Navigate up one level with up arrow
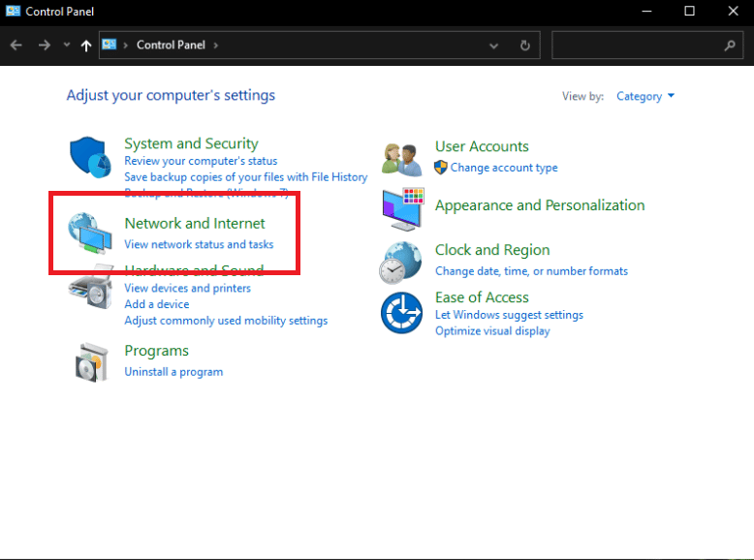 pos(86,46)
